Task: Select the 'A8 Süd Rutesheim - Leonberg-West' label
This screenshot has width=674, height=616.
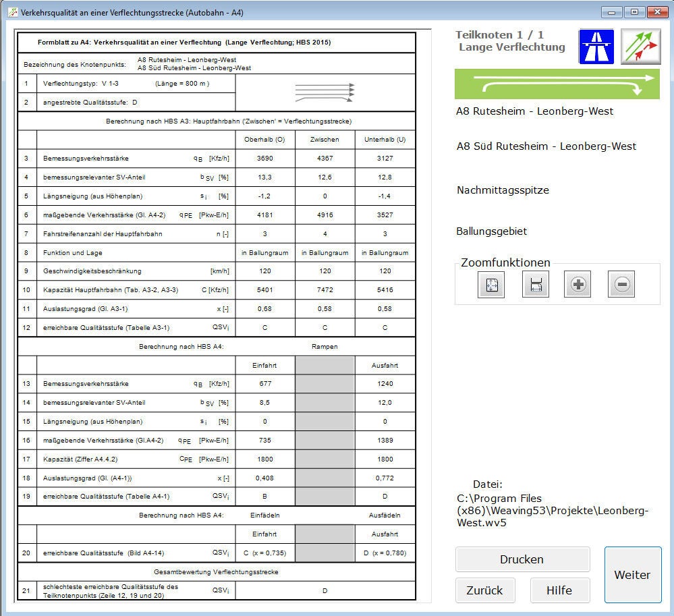Action: click(546, 146)
